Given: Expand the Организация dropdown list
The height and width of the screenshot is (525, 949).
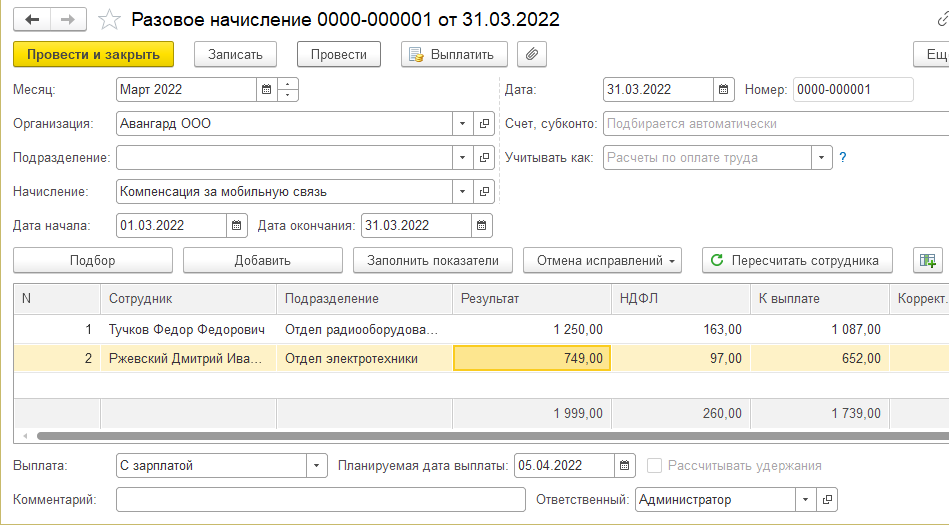Looking at the screenshot, I should coord(462,124).
